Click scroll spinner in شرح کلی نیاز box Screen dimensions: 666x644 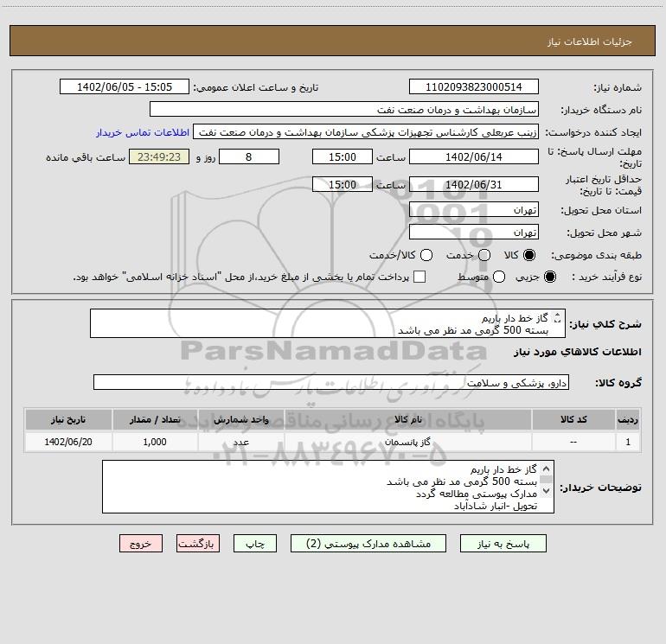[x=558, y=317]
